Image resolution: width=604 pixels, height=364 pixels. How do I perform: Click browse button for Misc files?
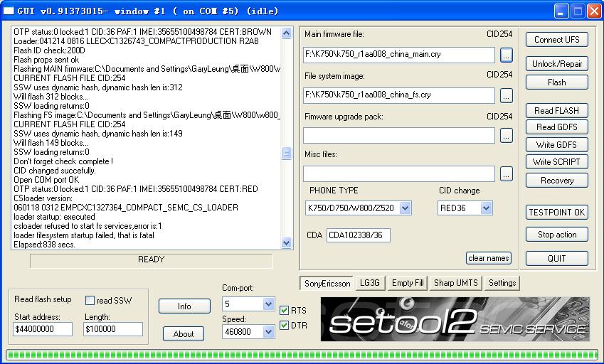click(x=506, y=173)
